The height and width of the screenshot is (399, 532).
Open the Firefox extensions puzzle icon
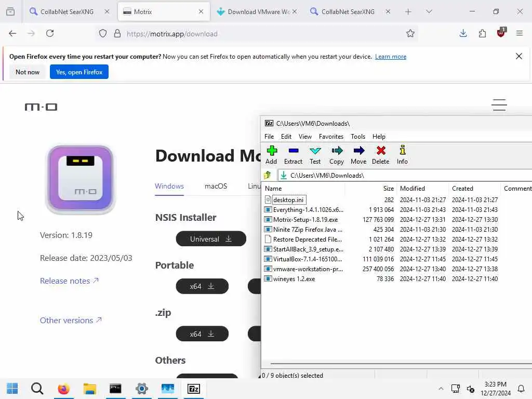(x=482, y=33)
